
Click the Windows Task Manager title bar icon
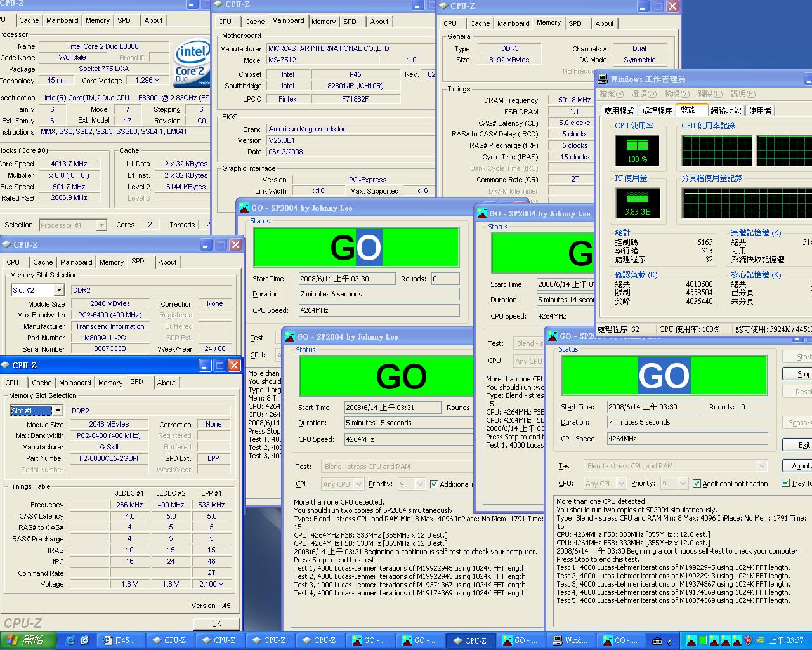603,79
